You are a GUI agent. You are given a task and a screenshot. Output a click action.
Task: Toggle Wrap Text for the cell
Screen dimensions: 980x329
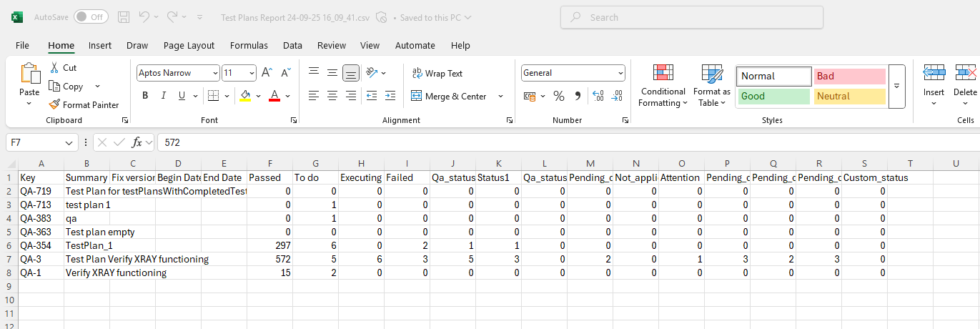click(x=437, y=73)
